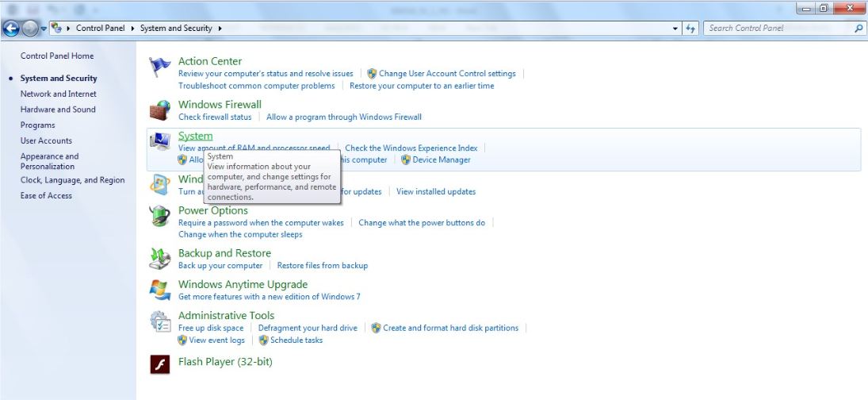
Task: Click the Windows Firewall heading
Action: coord(220,105)
